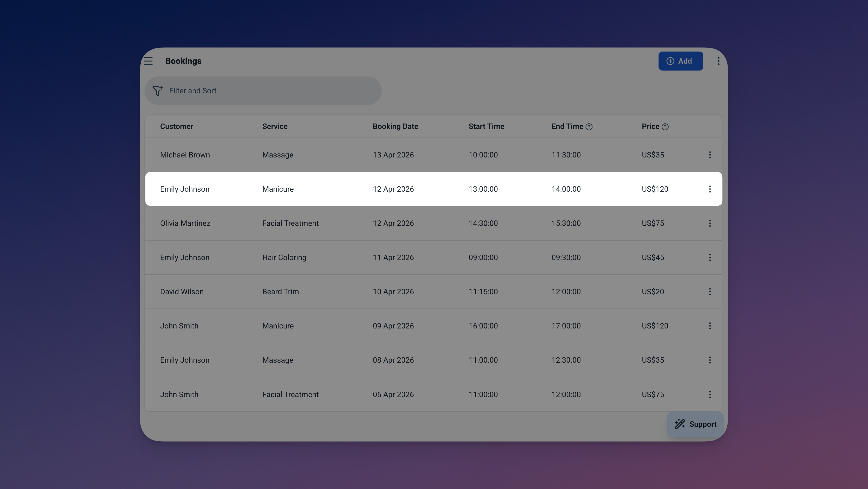Open row menu for Olivia Martinez booking
Screen dimensions: 868x489
tap(710, 223)
